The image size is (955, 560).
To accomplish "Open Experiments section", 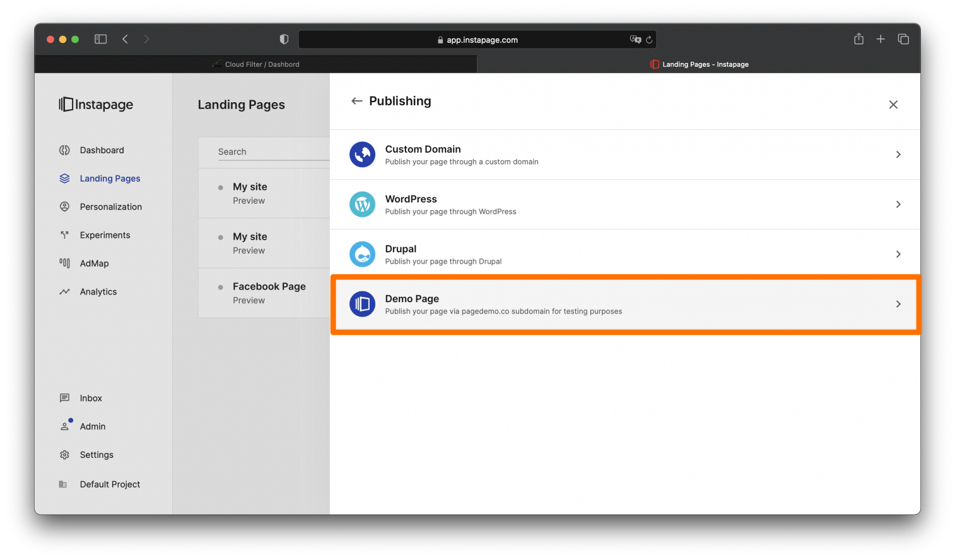I will (x=105, y=235).
